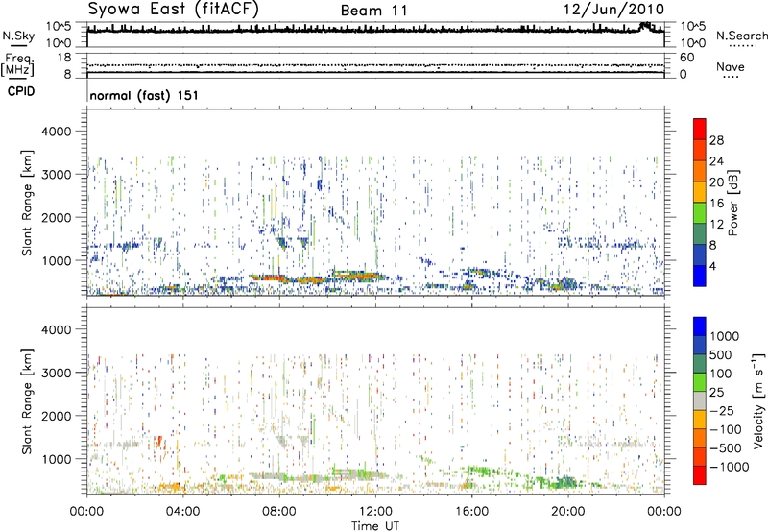The width and height of the screenshot is (768, 532).
Task: Select the "Time UT" axis title
Action: point(375,526)
